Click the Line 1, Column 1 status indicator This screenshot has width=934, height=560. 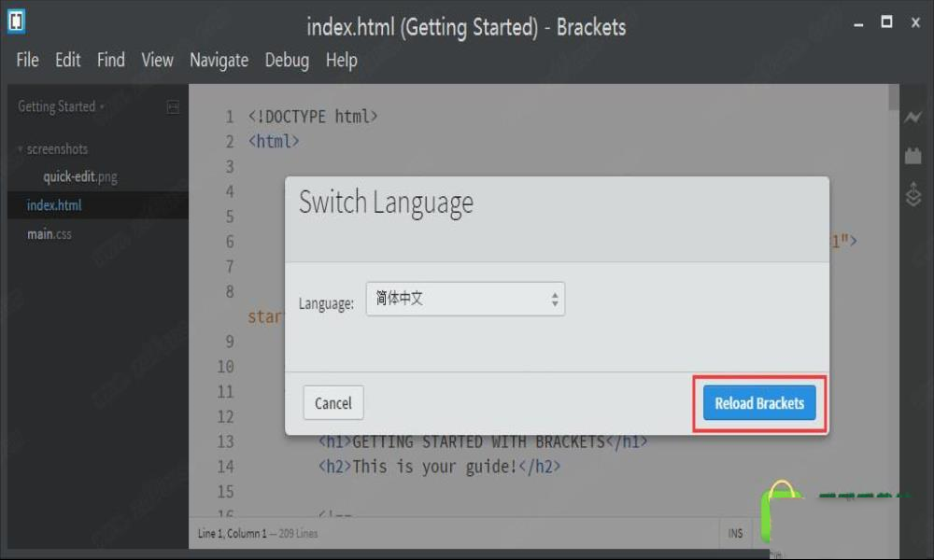232,534
